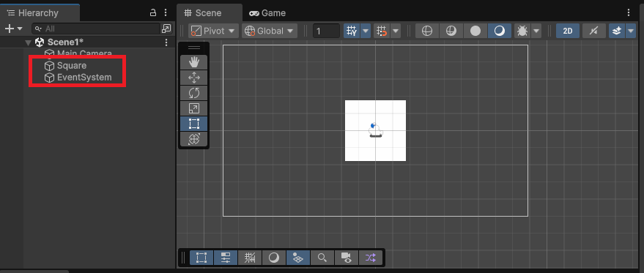
Task: Focus the Hierarchy search field
Action: tap(96, 29)
